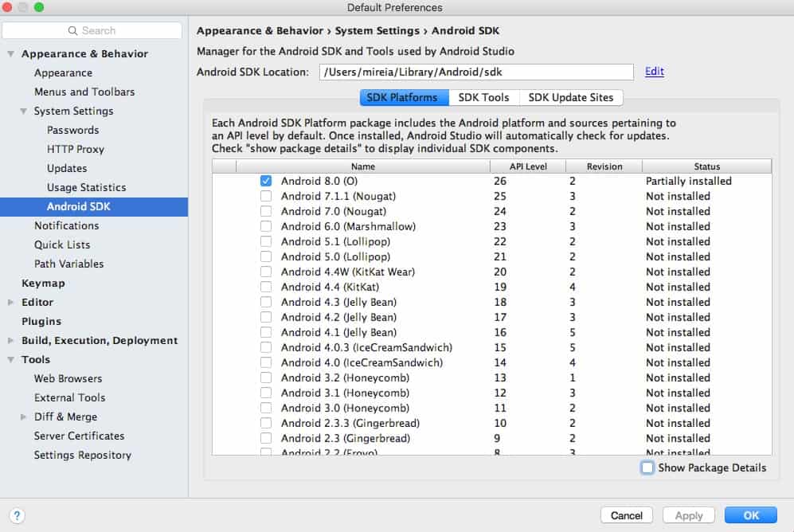Check the Android 6.0 (Marshmallow) checkbox
The width and height of the screenshot is (794, 532).
click(x=266, y=226)
